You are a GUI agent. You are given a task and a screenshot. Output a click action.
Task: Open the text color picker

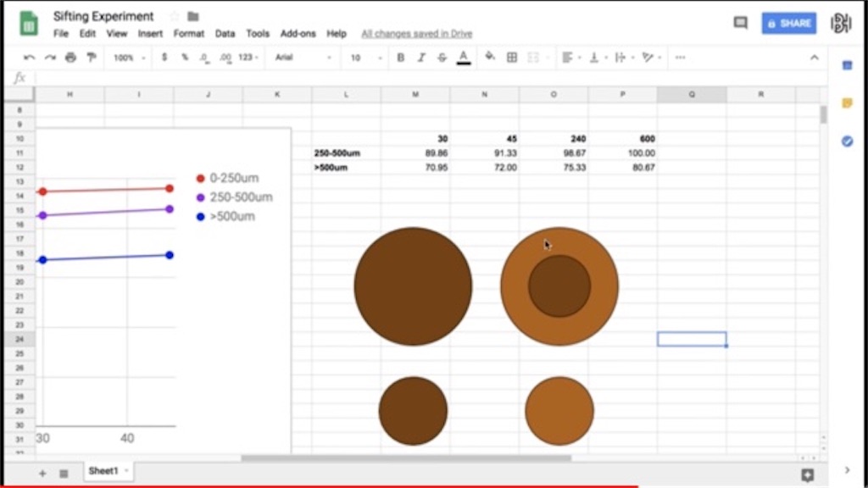coord(464,58)
